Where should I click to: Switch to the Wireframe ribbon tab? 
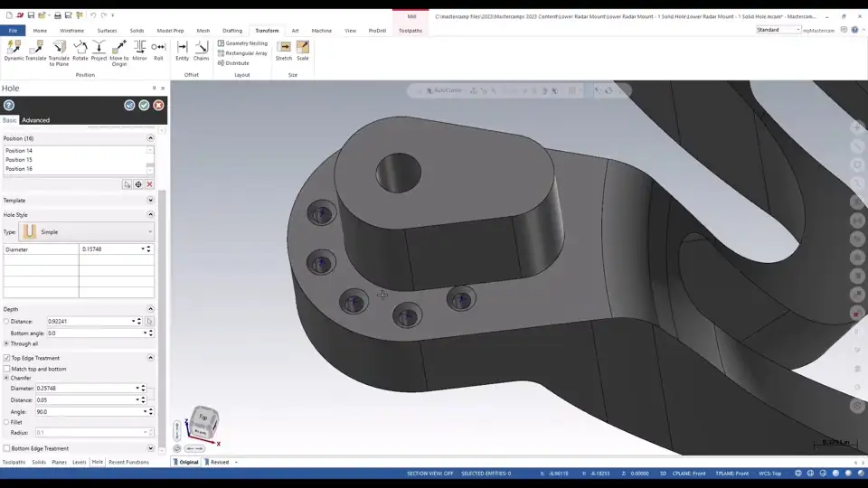[x=72, y=31]
